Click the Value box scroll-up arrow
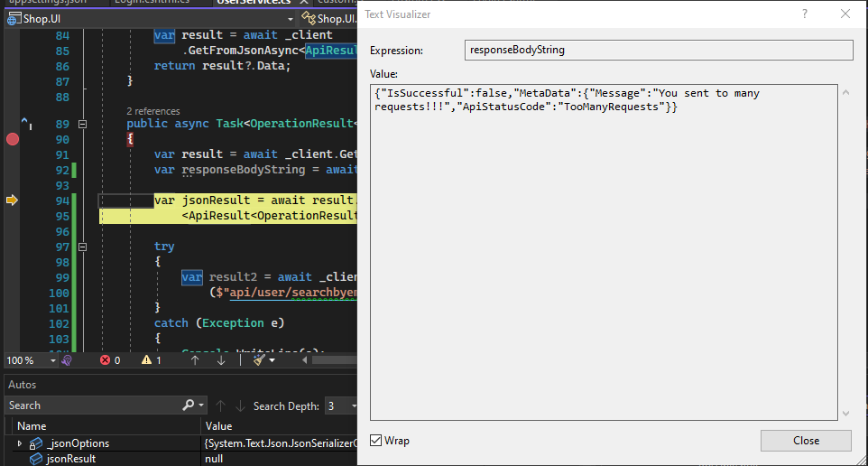 pyautogui.click(x=845, y=92)
